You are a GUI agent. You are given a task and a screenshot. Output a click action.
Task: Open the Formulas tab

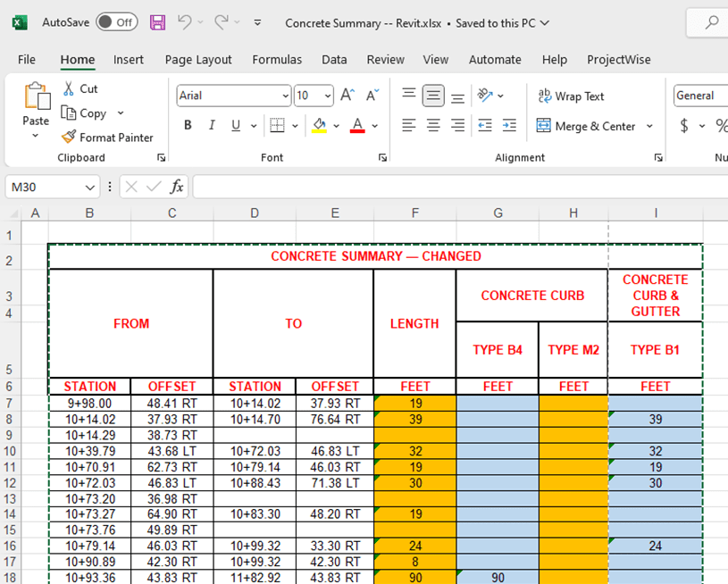(277, 60)
